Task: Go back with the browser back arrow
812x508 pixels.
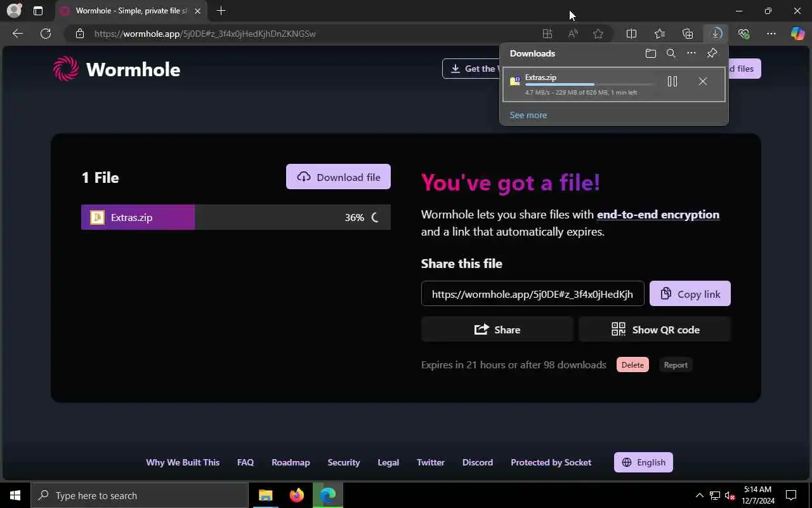Action: (18, 34)
